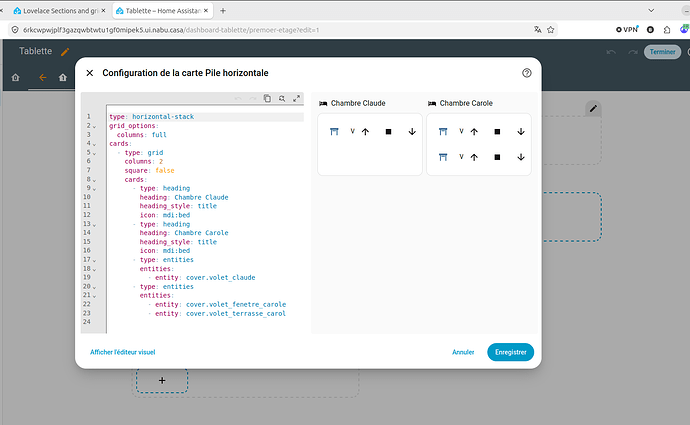Open search in the code editor toolbar

(282, 99)
